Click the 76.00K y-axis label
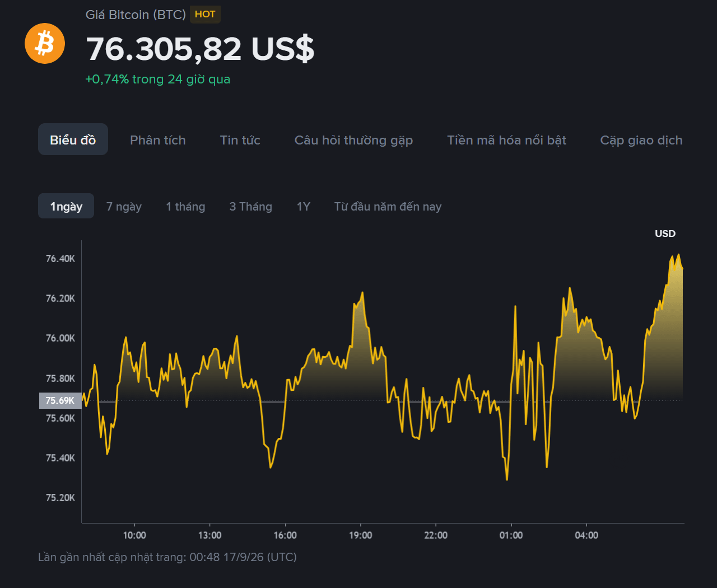 tap(60, 338)
